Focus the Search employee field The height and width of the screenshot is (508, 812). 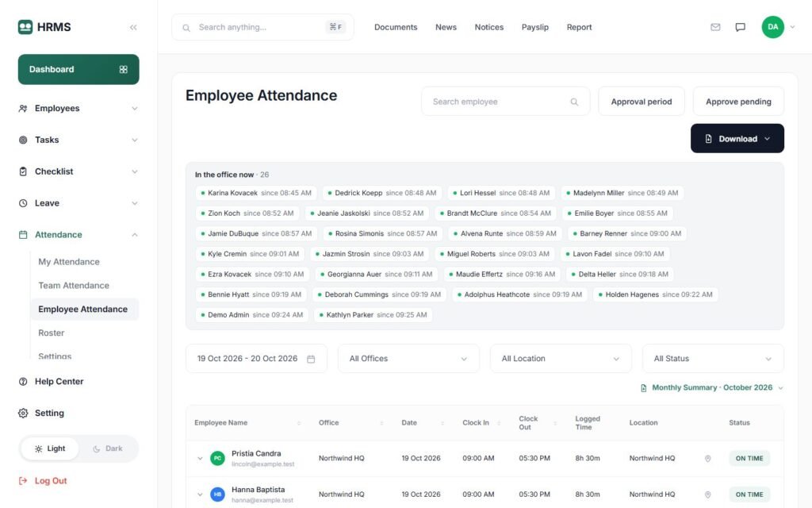(x=505, y=102)
